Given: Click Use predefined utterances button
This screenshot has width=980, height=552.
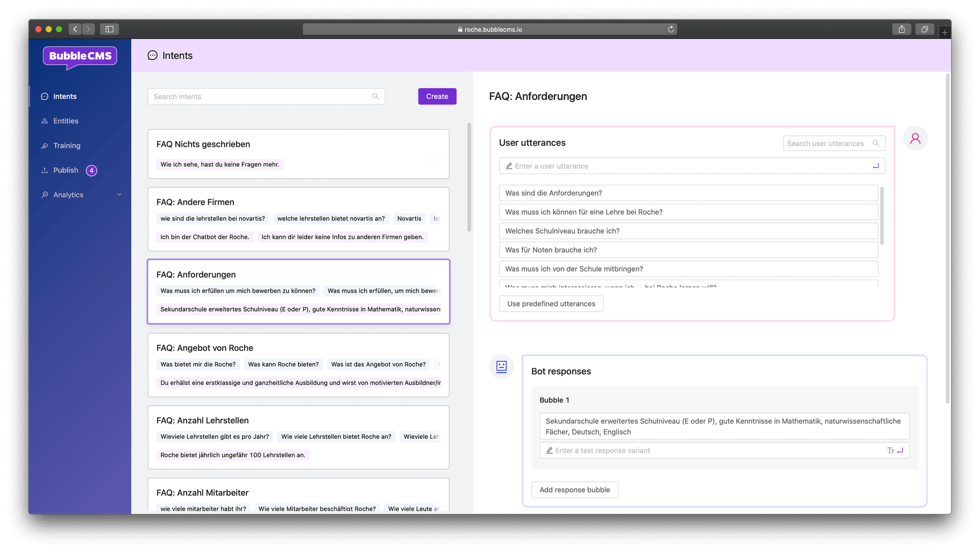Looking at the screenshot, I should 551,304.
